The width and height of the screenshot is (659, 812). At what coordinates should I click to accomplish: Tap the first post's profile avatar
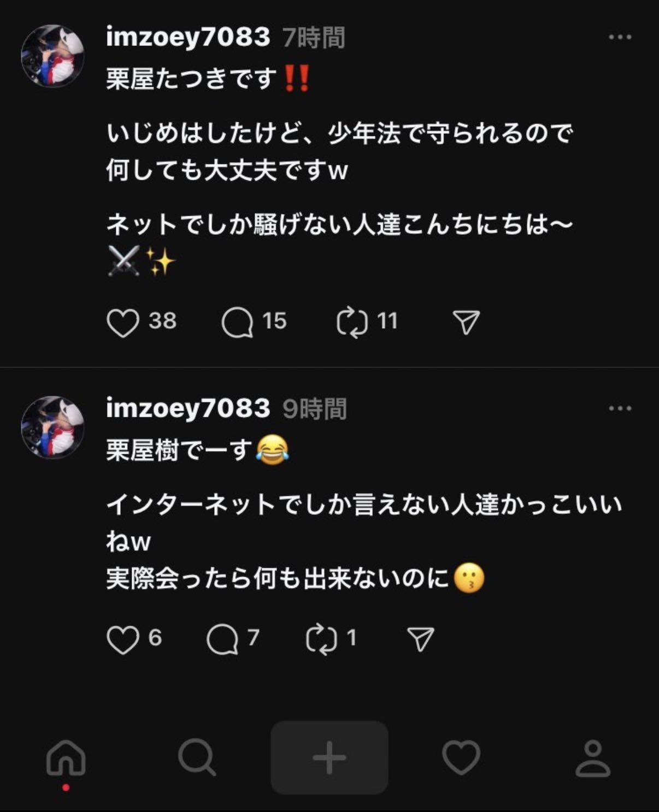52,56
